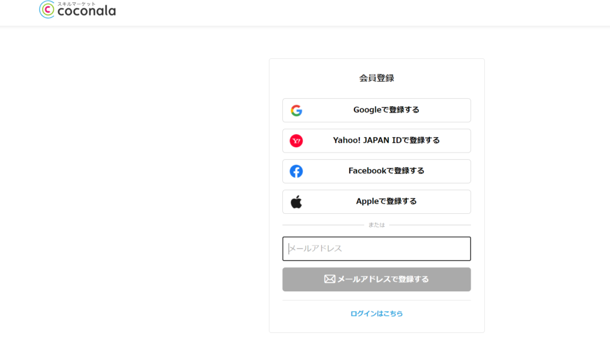Click the Apple logo icon
Screen dimensions: 610x364
click(297, 201)
